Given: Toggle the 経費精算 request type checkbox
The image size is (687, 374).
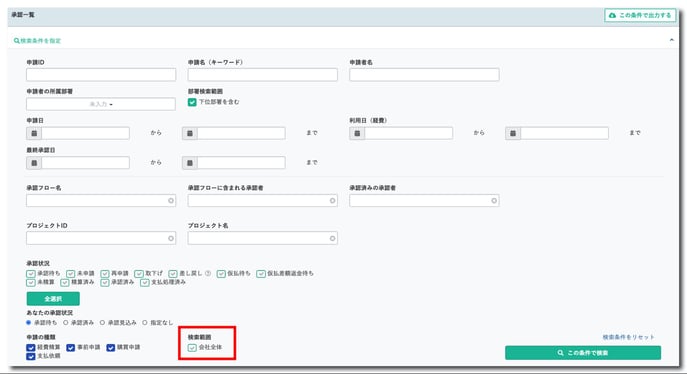Looking at the screenshot, I should click(x=31, y=348).
